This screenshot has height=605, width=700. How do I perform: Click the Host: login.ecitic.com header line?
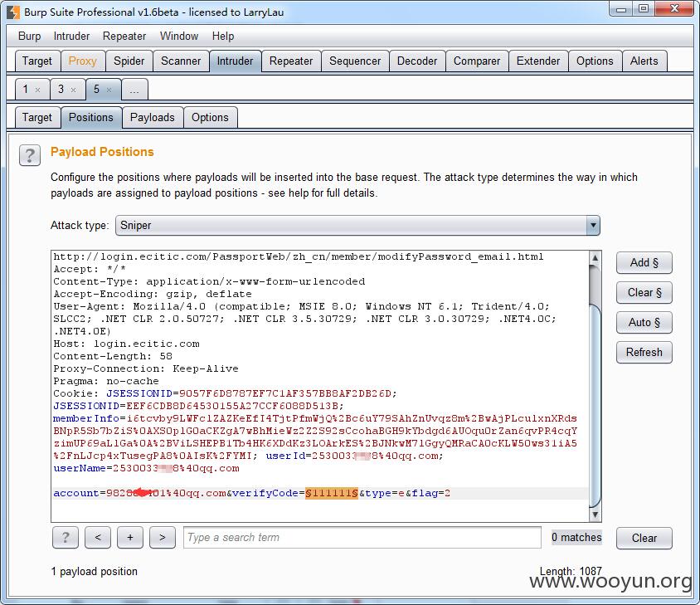tap(126, 344)
